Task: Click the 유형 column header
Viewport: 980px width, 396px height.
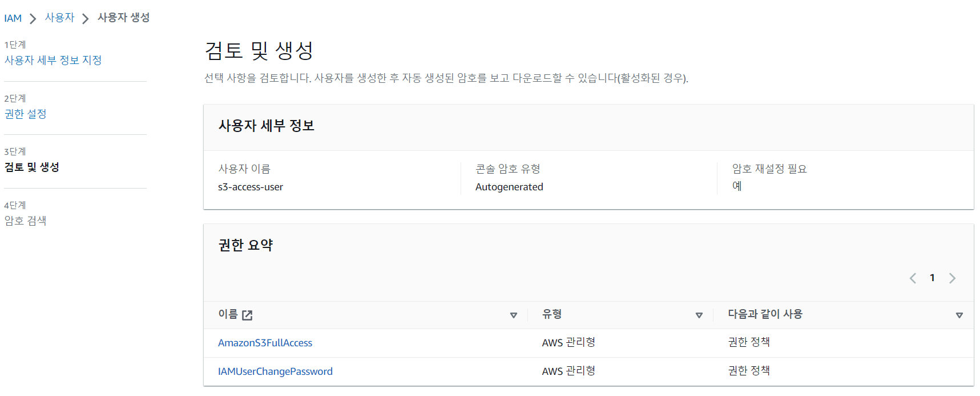Action: click(x=552, y=314)
